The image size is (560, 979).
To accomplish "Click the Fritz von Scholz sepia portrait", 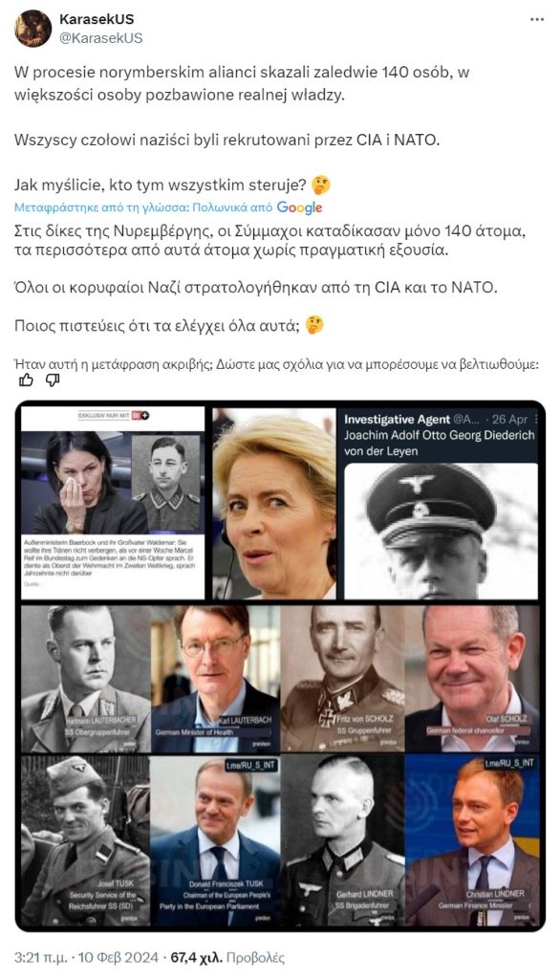I will (343, 679).
